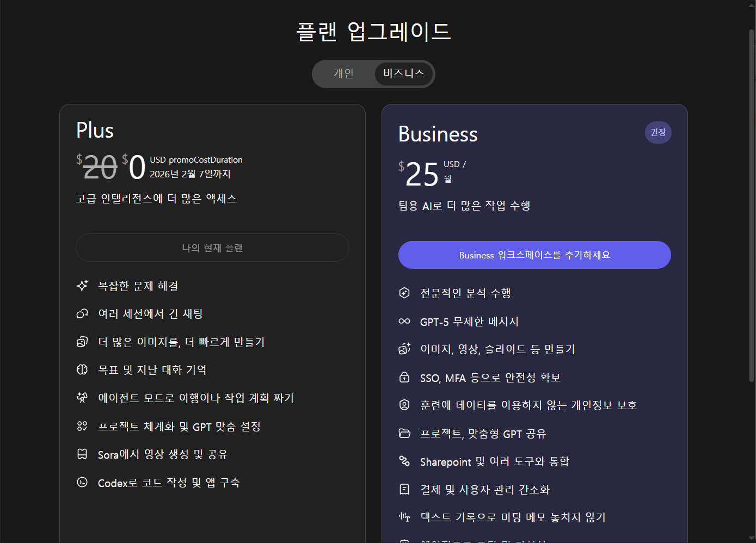The height and width of the screenshot is (543, 756).
Task: Click the text 프로젝트, 맞춤형 GPT 공유
Action: (483, 434)
